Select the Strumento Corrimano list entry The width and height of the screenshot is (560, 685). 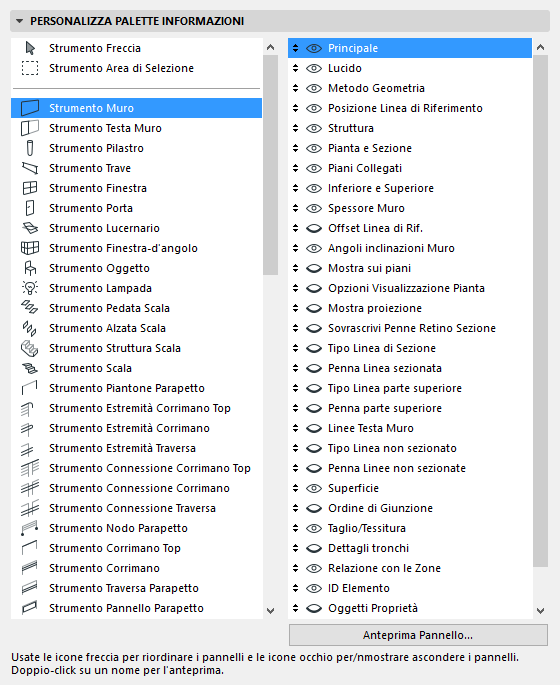coord(136,568)
